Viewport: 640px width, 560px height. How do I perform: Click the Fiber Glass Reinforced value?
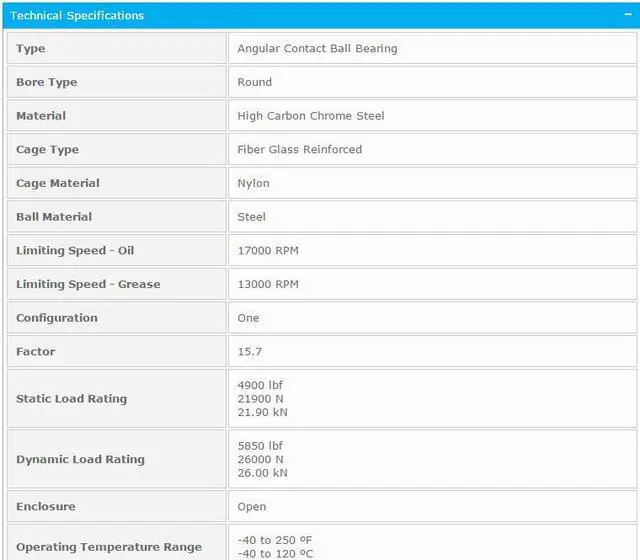point(299,150)
